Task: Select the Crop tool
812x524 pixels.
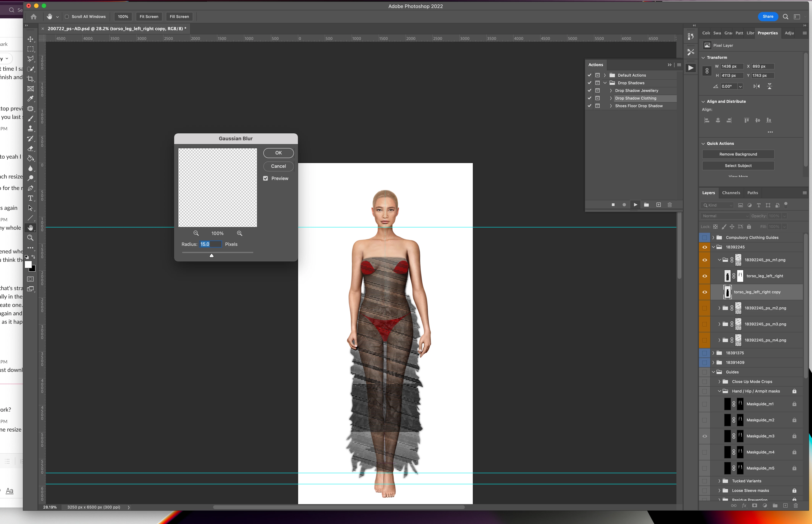Action: click(31, 79)
